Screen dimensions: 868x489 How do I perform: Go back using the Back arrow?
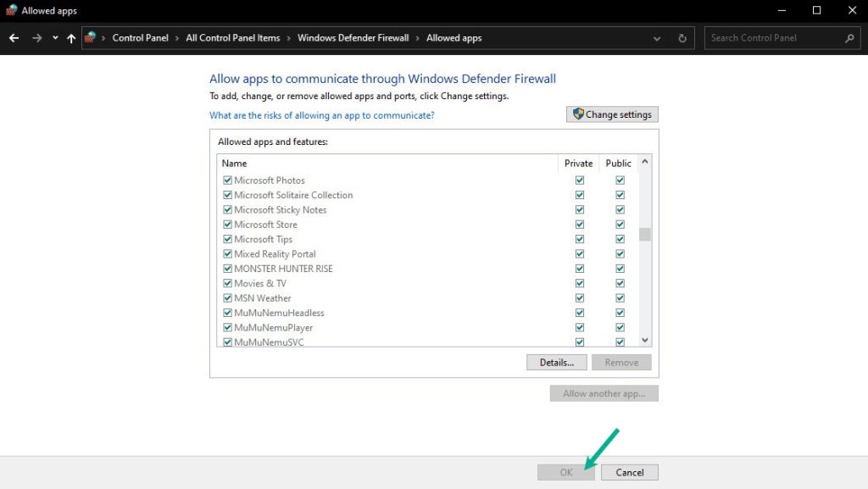click(14, 38)
